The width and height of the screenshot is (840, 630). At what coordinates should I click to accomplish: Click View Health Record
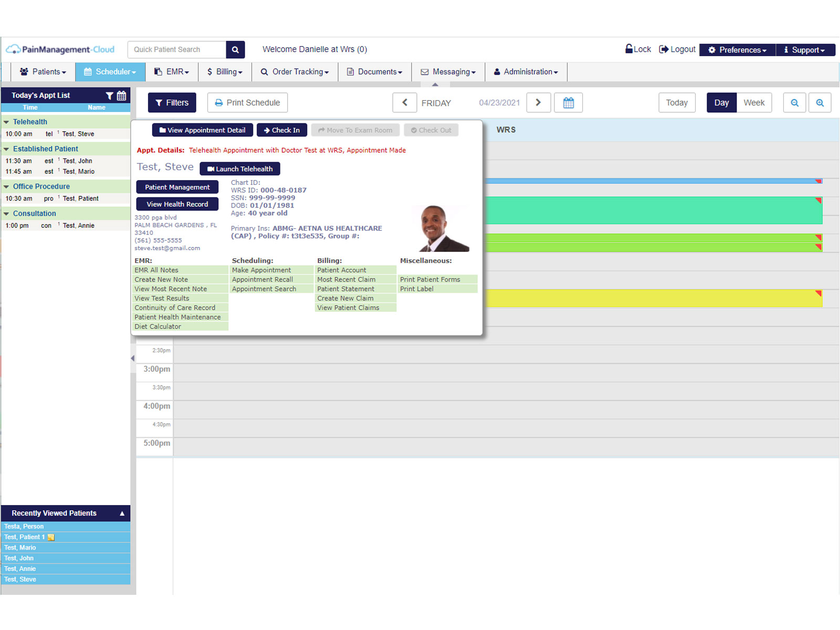[177, 204]
